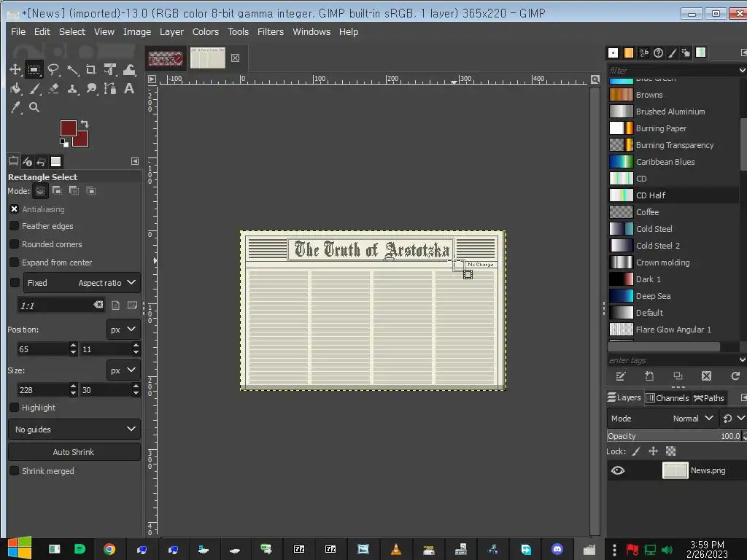The height and width of the screenshot is (560, 747).
Task: Toggle the Antialiasing checkbox
Action: 15,209
